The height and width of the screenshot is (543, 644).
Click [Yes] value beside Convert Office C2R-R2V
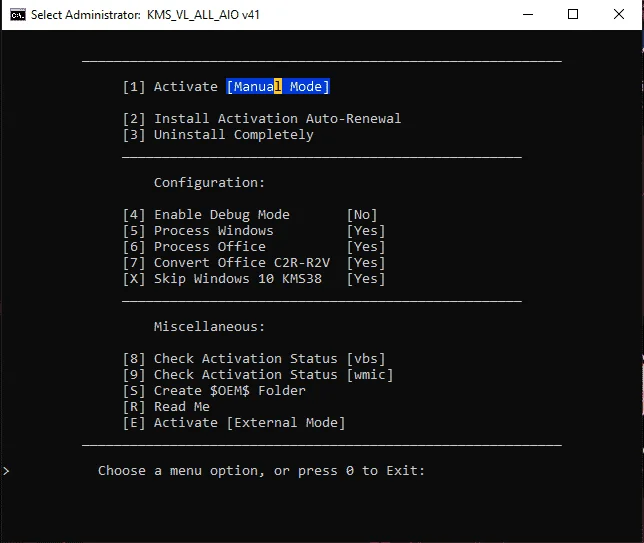click(x=366, y=263)
